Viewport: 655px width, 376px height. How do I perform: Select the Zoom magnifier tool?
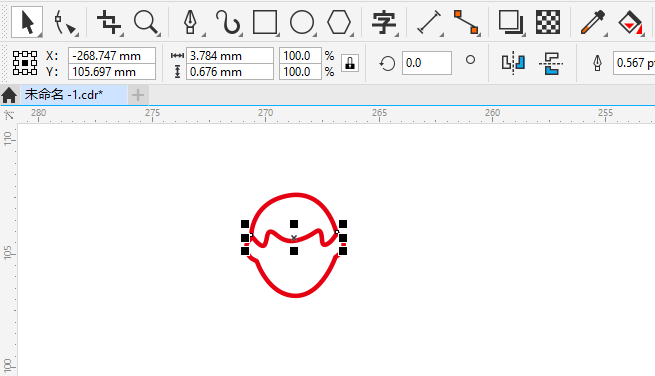(146, 23)
